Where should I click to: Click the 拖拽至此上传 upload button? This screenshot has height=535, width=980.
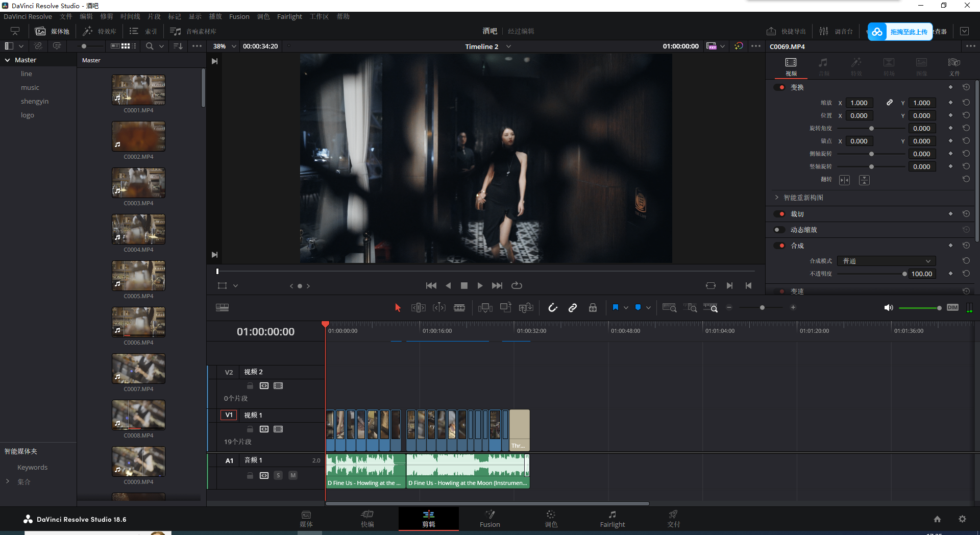(x=900, y=32)
